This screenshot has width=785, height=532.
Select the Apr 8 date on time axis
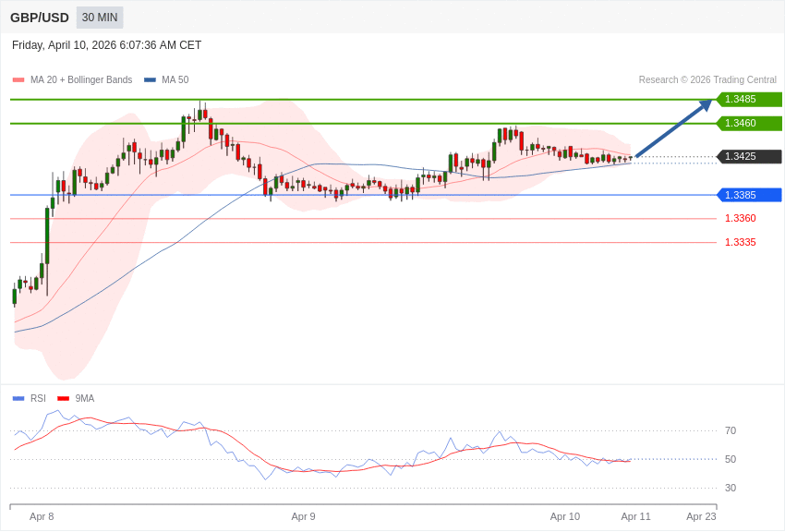tap(42, 516)
